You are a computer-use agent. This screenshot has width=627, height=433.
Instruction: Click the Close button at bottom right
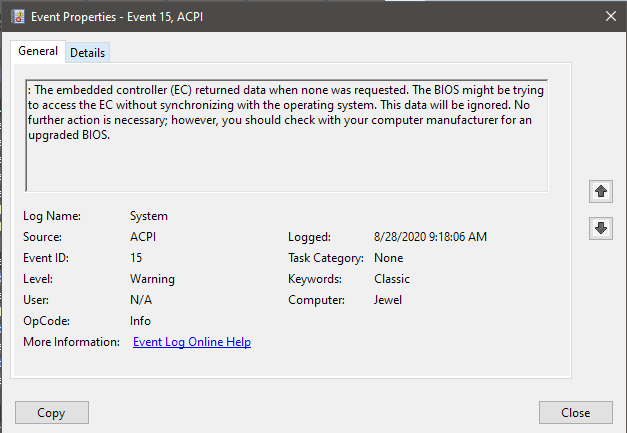[575, 412]
